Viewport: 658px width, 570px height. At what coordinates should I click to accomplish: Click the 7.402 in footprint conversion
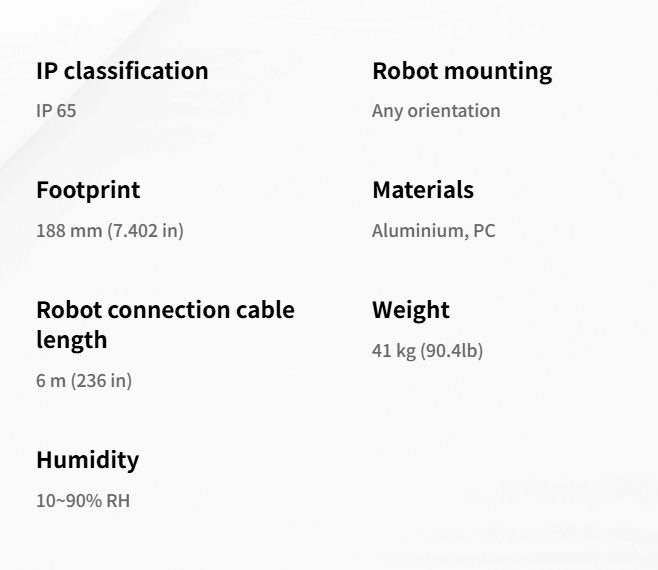coord(146,231)
